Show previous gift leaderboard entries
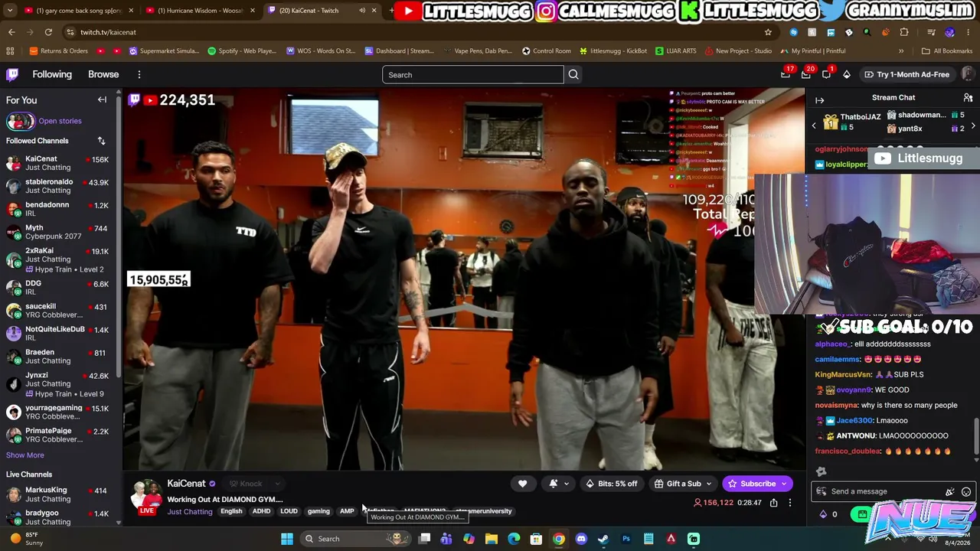 pos(814,126)
